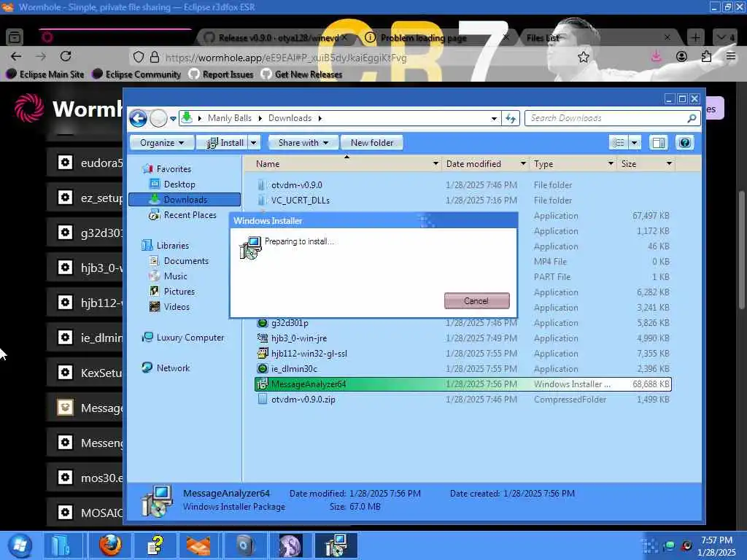Viewport: 747px width, 560px height.
Task: Click the Windows Start button
Action: [20, 545]
